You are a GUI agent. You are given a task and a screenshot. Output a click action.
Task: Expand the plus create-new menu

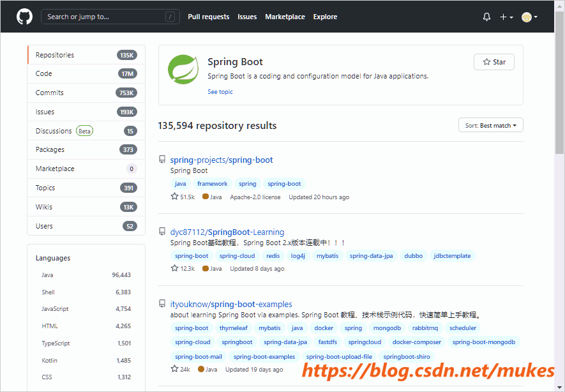[506, 17]
